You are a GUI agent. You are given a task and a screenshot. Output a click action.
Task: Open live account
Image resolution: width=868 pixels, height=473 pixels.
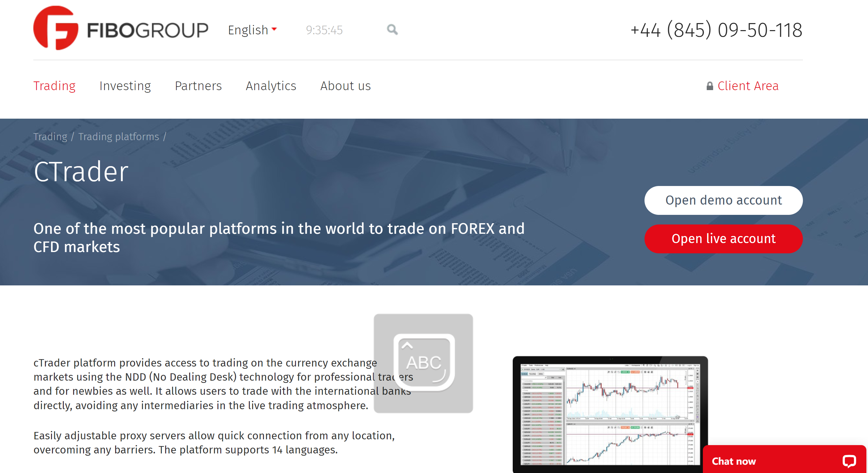point(723,239)
